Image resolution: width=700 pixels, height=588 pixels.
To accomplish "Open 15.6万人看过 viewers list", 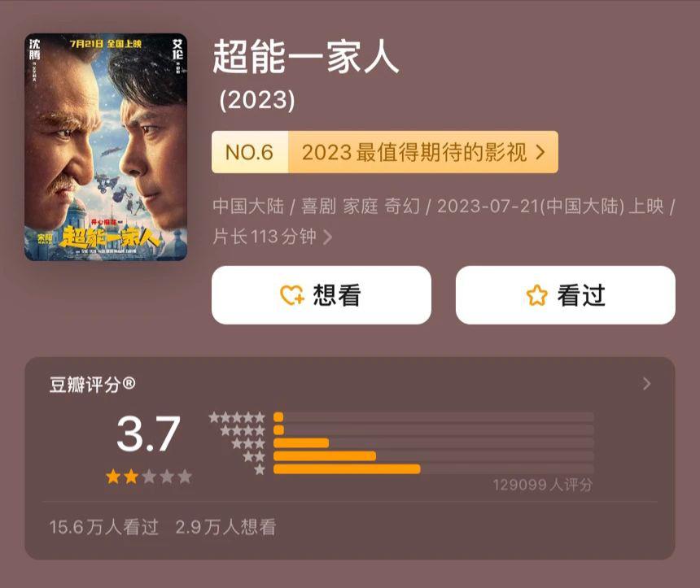I will 103,527.
